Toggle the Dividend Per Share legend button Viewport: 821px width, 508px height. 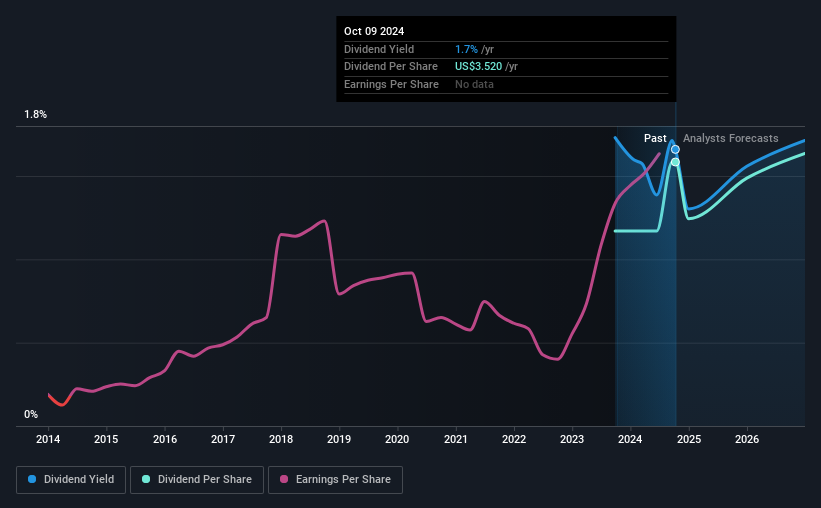coord(197,480)
